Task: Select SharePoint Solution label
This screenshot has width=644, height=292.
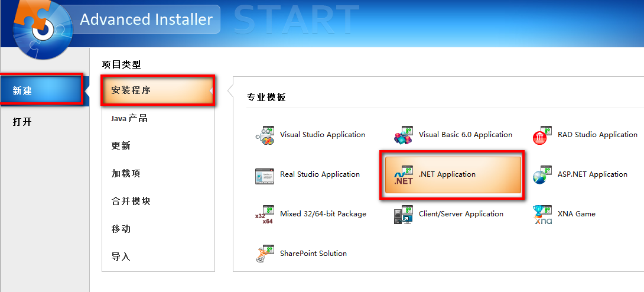Action: click(313, 254)
